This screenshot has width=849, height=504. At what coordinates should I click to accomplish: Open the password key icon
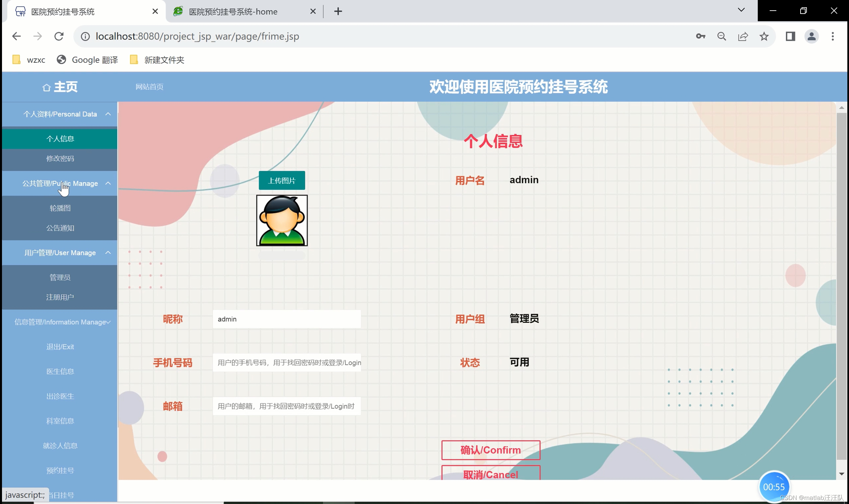(x=700, y=36)
